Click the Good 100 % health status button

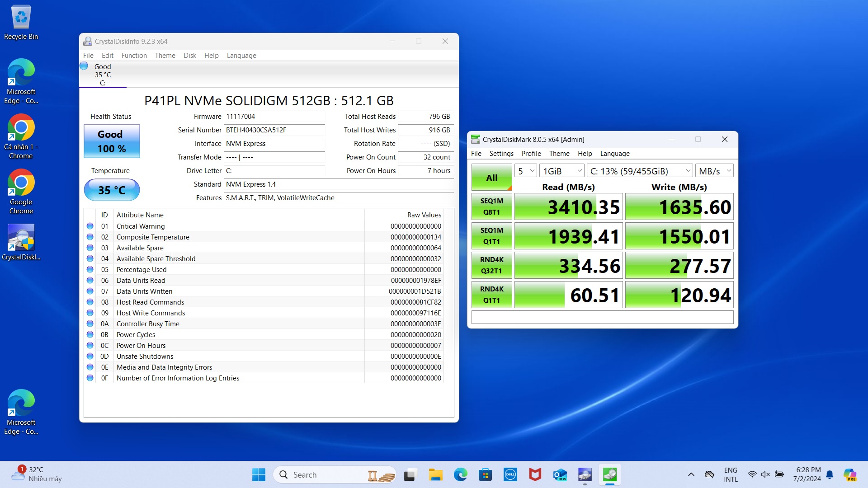coord(112,141)
